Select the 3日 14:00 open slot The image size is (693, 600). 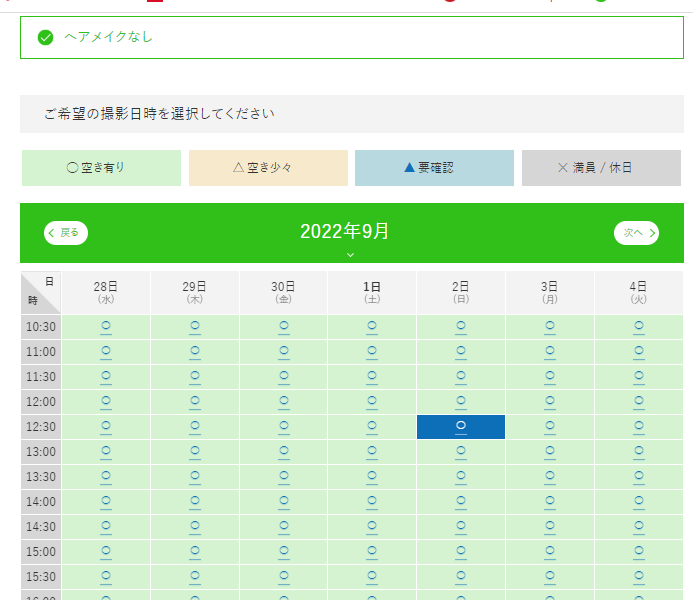pyautogui.click(x=549, y=501)
